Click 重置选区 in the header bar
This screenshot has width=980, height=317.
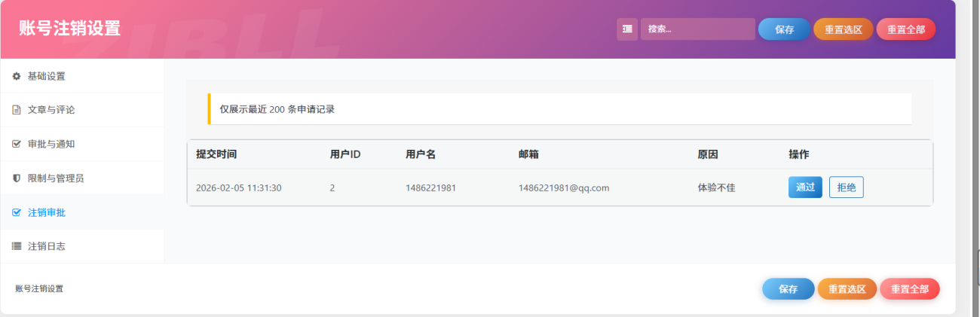(x=844, y=29)
